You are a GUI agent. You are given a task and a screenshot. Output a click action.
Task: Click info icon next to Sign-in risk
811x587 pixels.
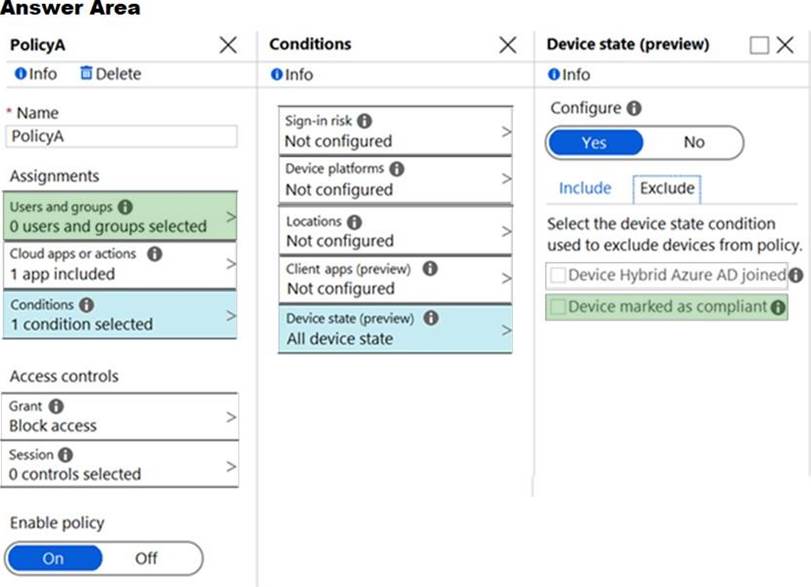(364, 121)
